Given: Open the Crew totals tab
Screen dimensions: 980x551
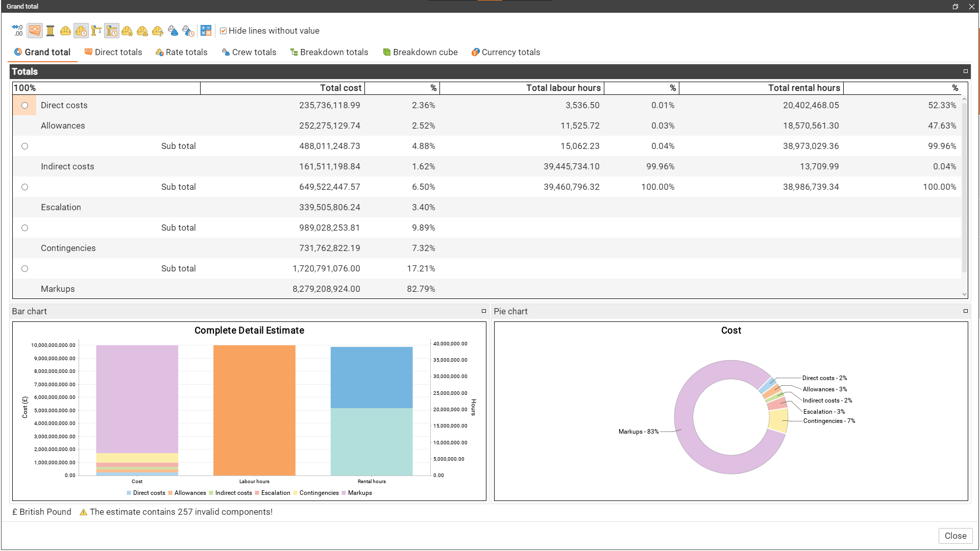Looking at the screenshot, I should click(x=249, y=52).
